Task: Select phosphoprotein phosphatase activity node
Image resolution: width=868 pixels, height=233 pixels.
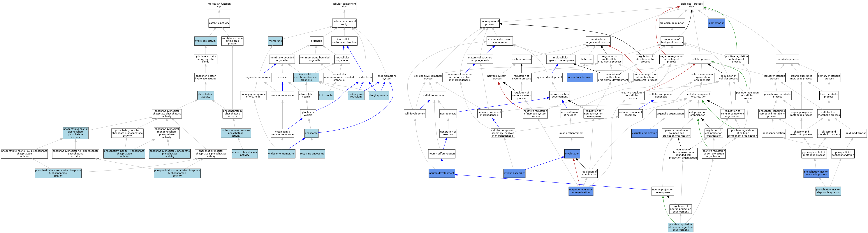Action: tap(232, 114)
